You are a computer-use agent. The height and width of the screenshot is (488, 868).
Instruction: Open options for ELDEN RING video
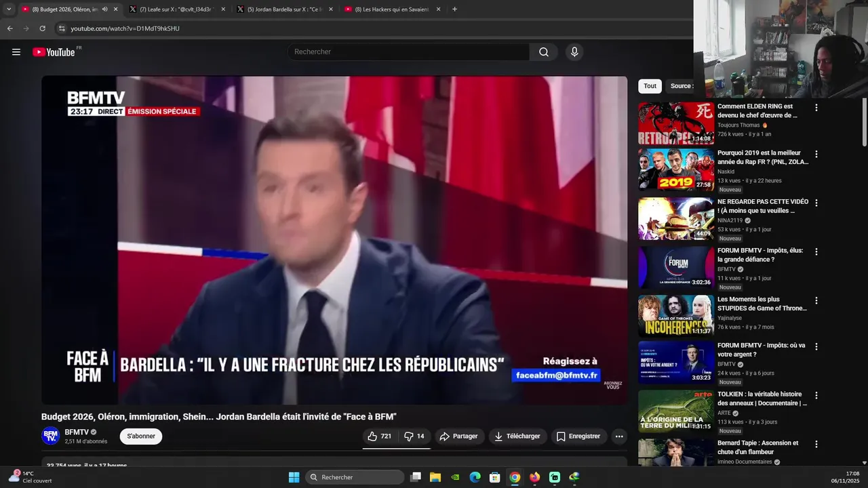pos(816,108)
